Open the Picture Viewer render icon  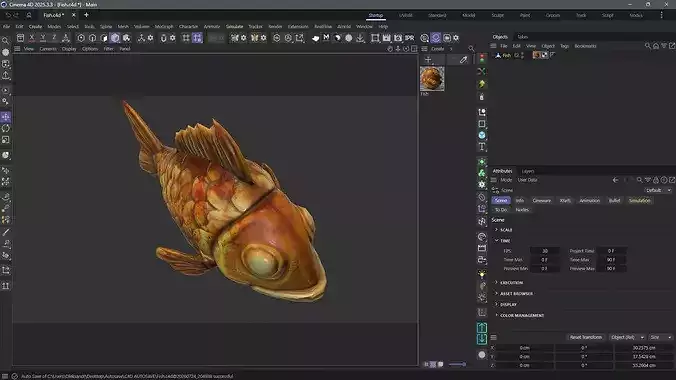387,38
